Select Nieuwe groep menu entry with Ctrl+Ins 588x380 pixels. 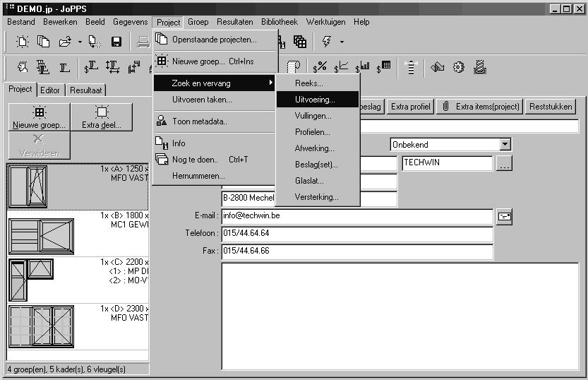coord(215,61)
